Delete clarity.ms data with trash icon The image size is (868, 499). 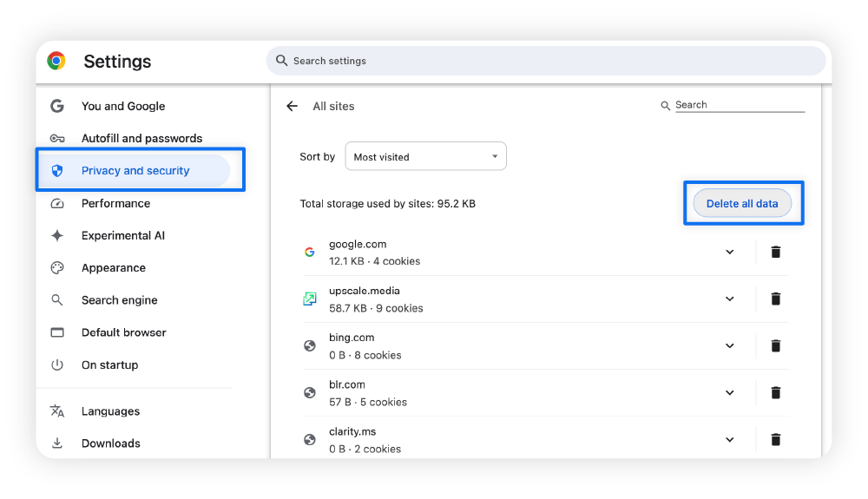coord(775,440)
